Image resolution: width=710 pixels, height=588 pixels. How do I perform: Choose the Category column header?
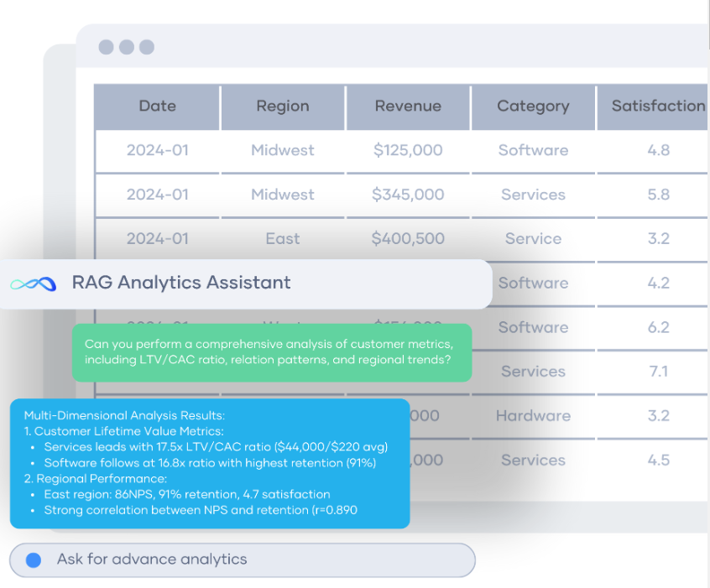533,107
